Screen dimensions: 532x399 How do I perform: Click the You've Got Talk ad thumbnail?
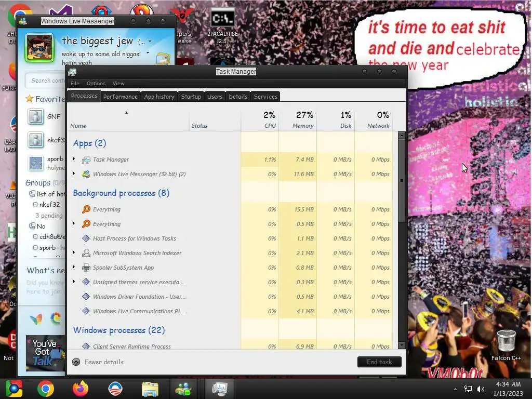pos(45,353)
